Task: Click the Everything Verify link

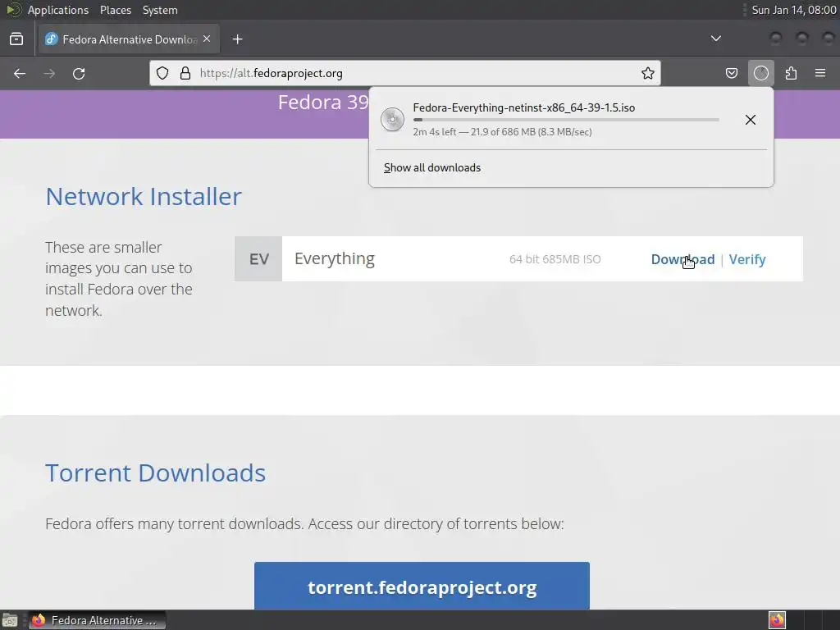Action: point(747,259)
